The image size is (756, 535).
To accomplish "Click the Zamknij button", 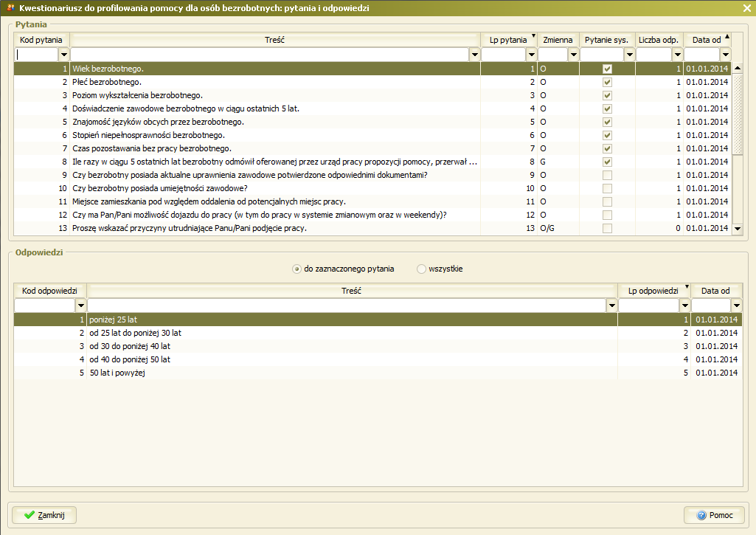I will click(x=44, y=515).
